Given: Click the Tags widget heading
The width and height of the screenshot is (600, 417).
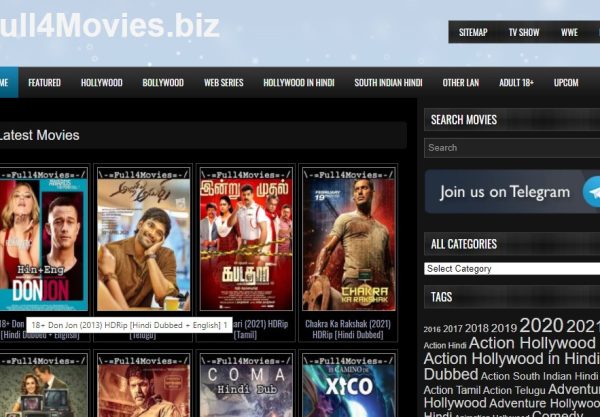Looking at the screenshot, I should pyautogui.click(x=441, y=297).
